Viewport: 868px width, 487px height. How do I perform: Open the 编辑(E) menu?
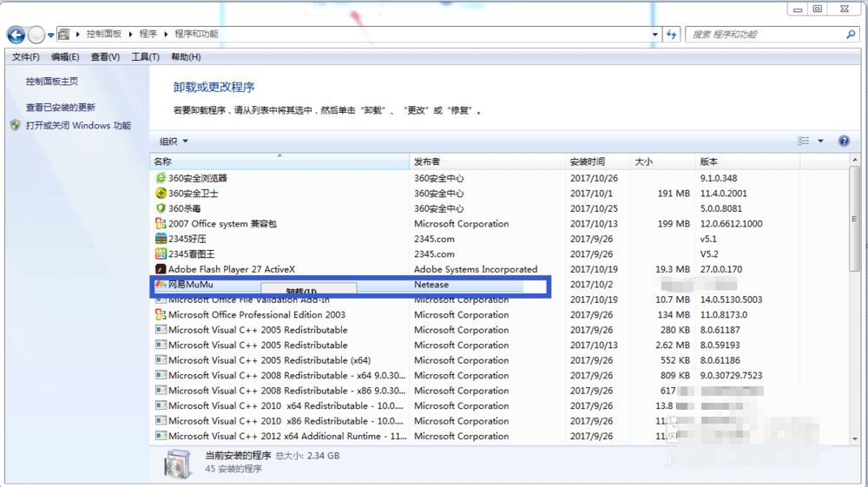65,57
